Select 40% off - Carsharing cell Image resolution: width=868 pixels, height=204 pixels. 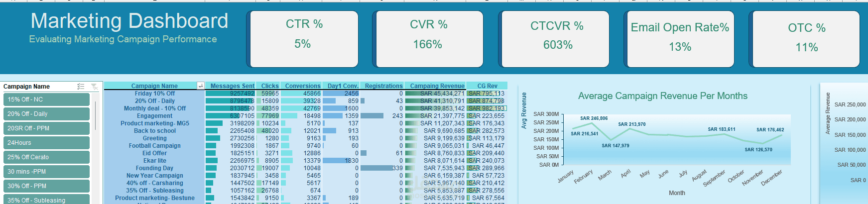coord(155,183)
